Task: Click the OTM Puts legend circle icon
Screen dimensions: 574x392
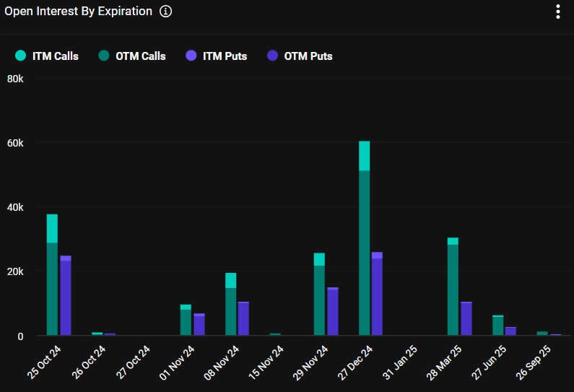Action: coord(272,56)
